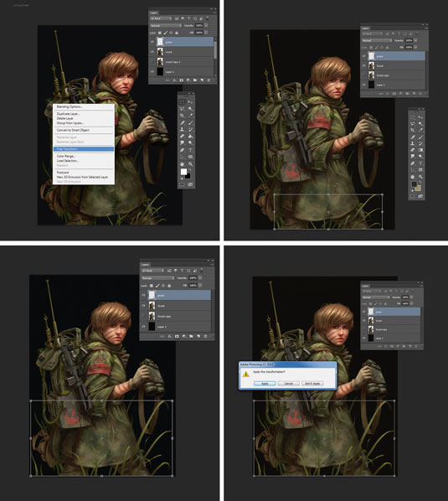Click Apply in transformation dialog
Screen dimensions: 448x501
pos(265,383)
